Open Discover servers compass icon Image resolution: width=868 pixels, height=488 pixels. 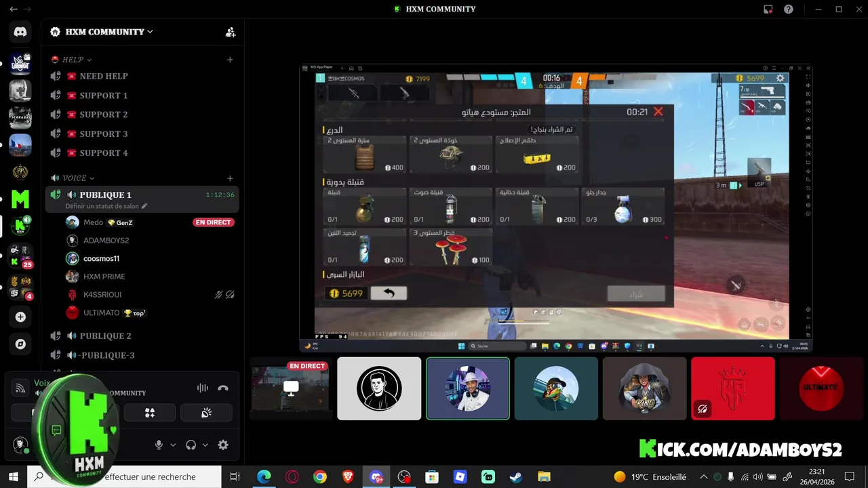[20, 344]
